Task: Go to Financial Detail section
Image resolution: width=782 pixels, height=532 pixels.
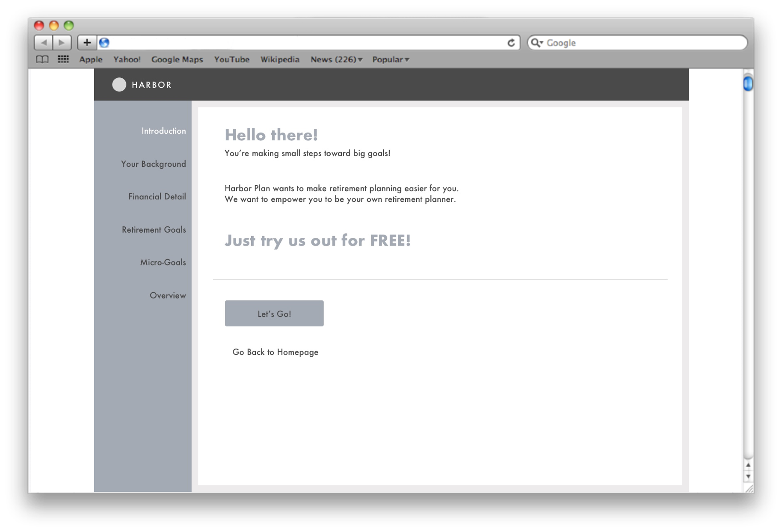Action: pyautogui.click(x=157, y=197)
